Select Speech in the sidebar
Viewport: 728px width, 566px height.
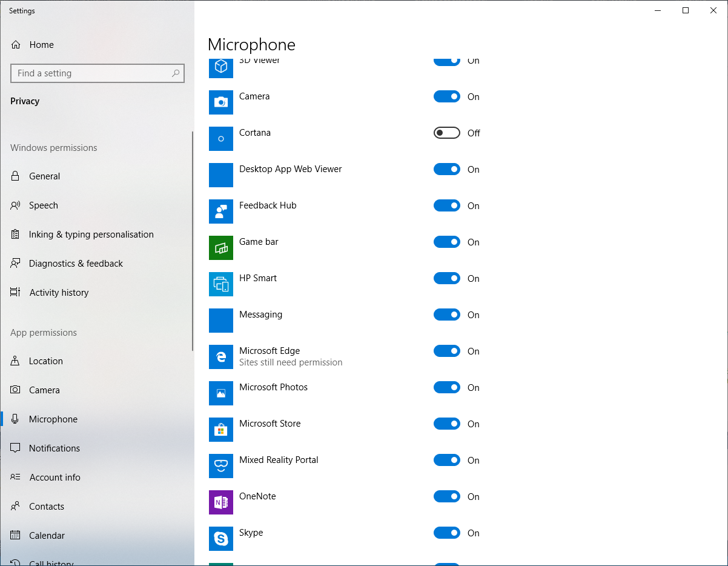[x=44, y=205]
